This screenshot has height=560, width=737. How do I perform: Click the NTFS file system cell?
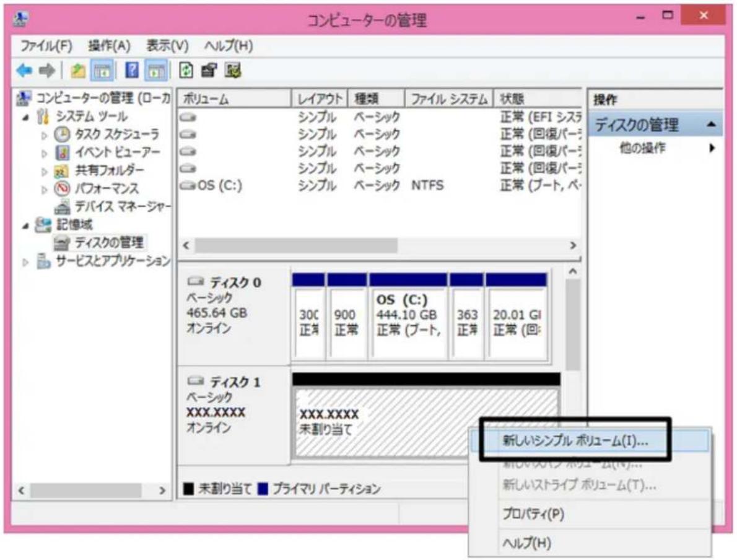coord(427,185)
